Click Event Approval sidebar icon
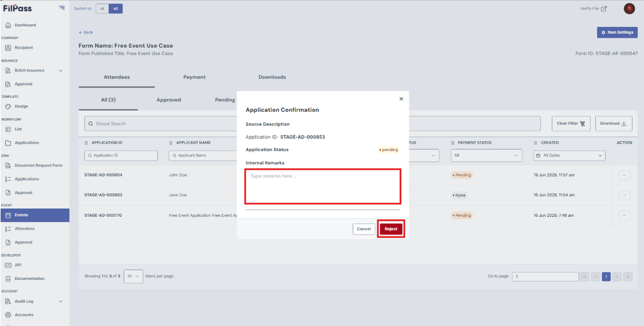 (8, 242)
